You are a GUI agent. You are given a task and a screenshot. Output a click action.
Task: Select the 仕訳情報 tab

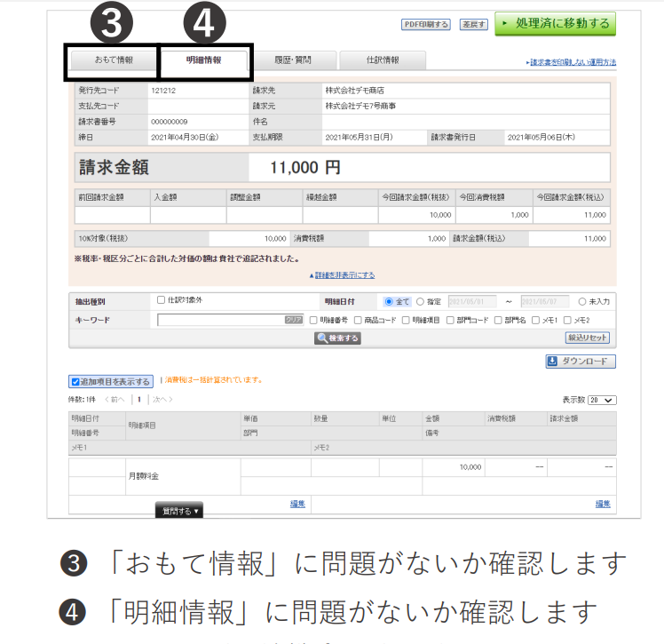click(x=383, y=60)
